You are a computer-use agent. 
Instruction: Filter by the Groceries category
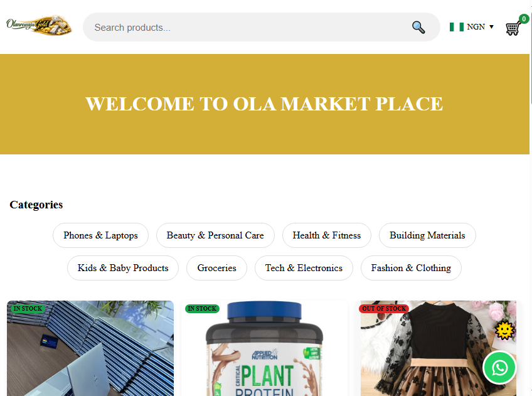pos(216,268)
